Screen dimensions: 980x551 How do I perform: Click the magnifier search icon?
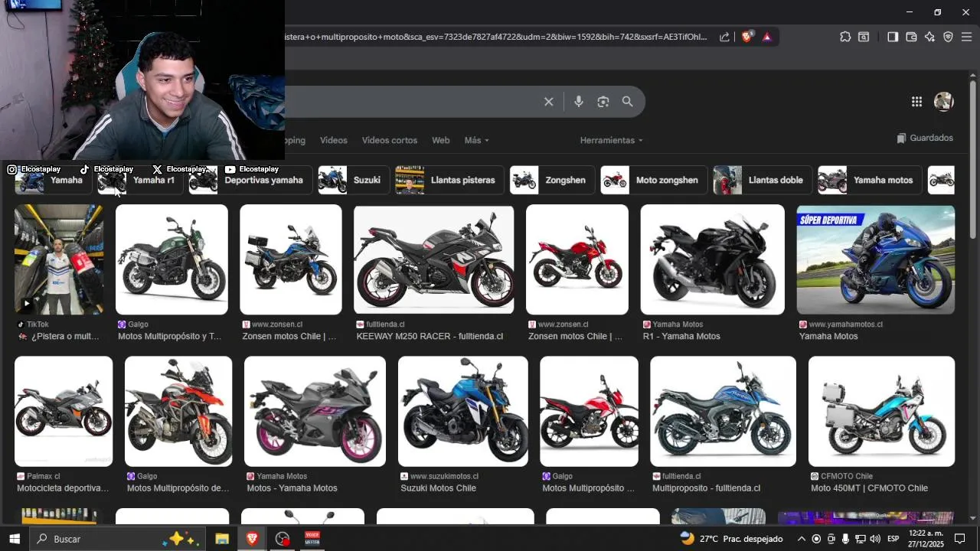click(627, 102)
